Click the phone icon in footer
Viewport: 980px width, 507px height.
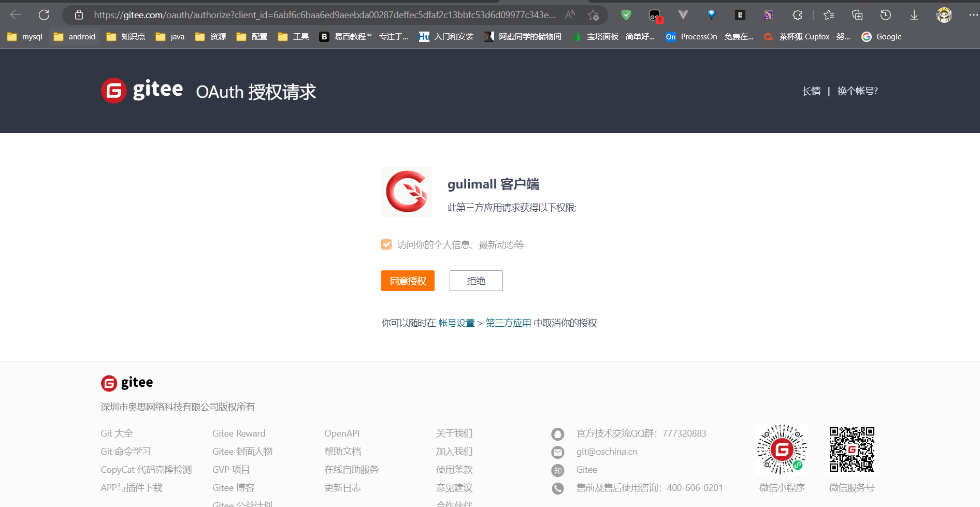tap(558, 488)
